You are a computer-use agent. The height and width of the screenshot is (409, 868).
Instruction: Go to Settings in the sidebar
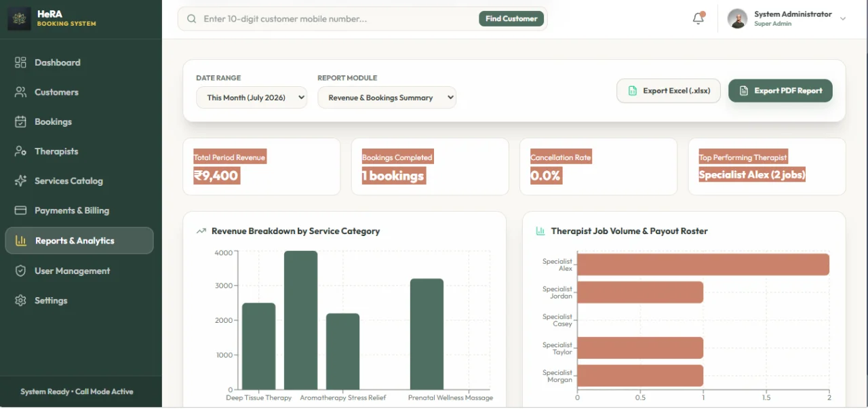(x=79, y=300)
